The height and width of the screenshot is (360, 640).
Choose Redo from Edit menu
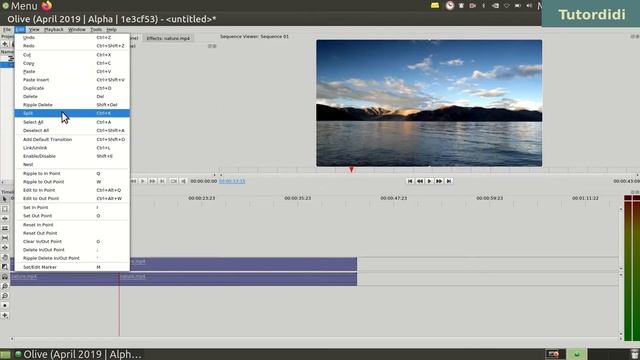tap(72, 46)
